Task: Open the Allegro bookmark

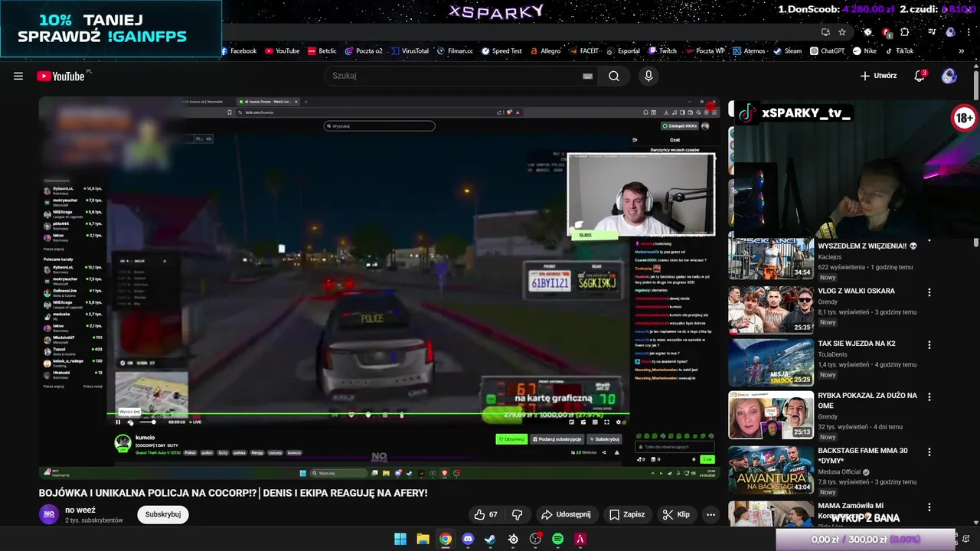Action: pos(545,51)
